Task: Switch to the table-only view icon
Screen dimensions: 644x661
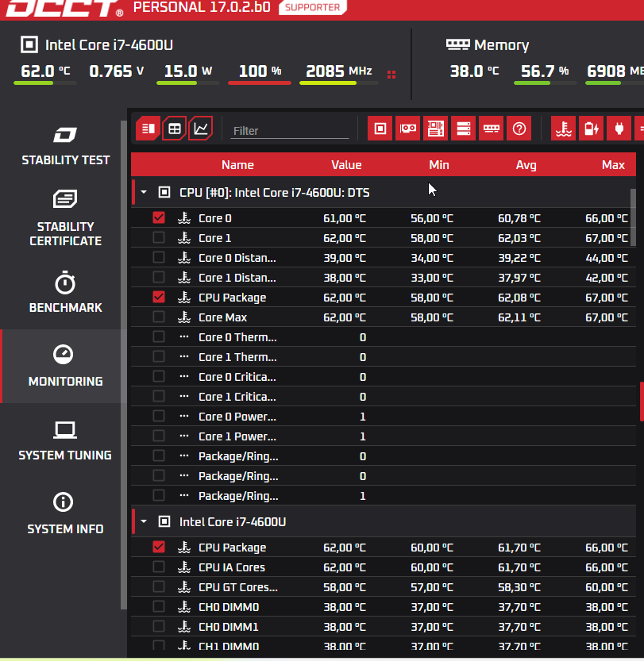Action: pyautogui.click(x=174, y=129)
